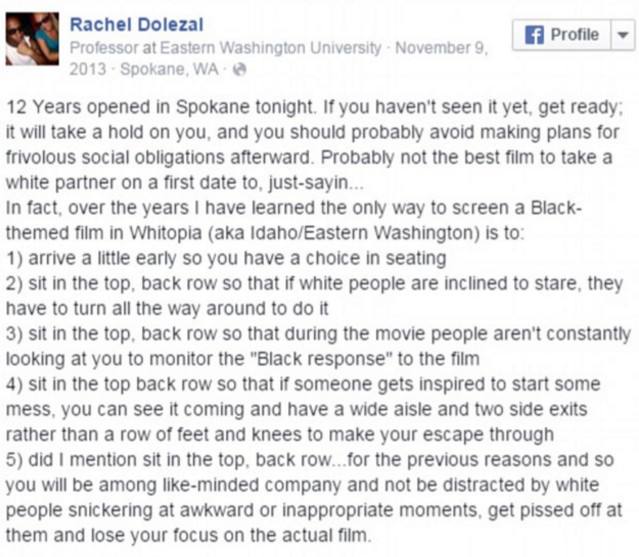Click list item 4 about two side exits

(x=303, y=409)
